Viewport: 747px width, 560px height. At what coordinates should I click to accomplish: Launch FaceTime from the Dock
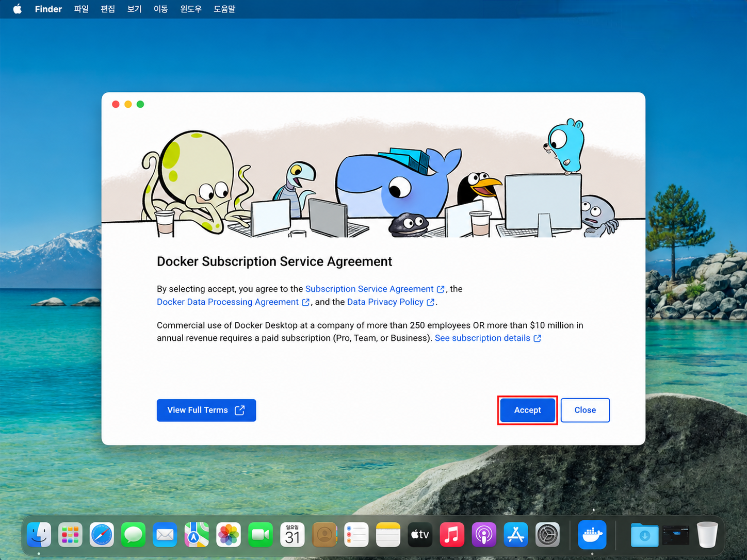coord(261,535)
